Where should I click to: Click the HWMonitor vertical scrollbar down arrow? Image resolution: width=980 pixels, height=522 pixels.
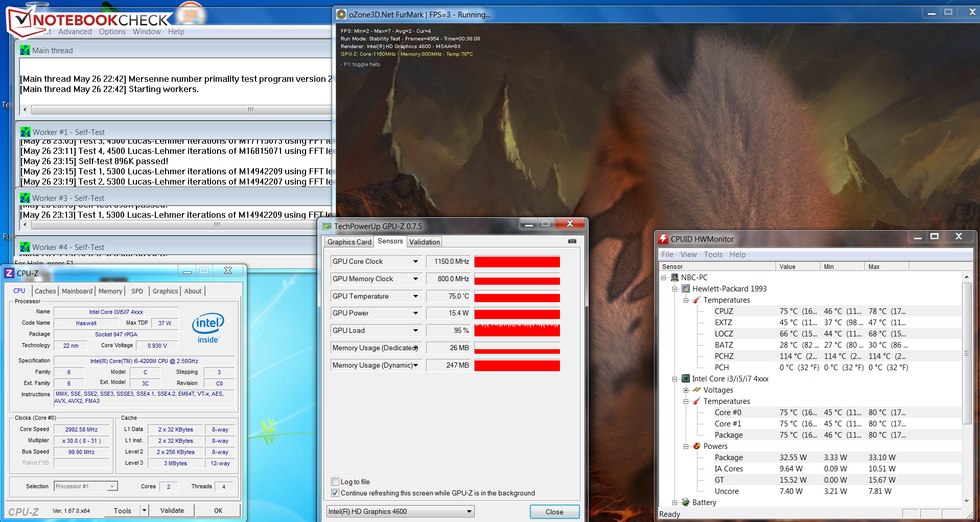(x=966, y=501)
